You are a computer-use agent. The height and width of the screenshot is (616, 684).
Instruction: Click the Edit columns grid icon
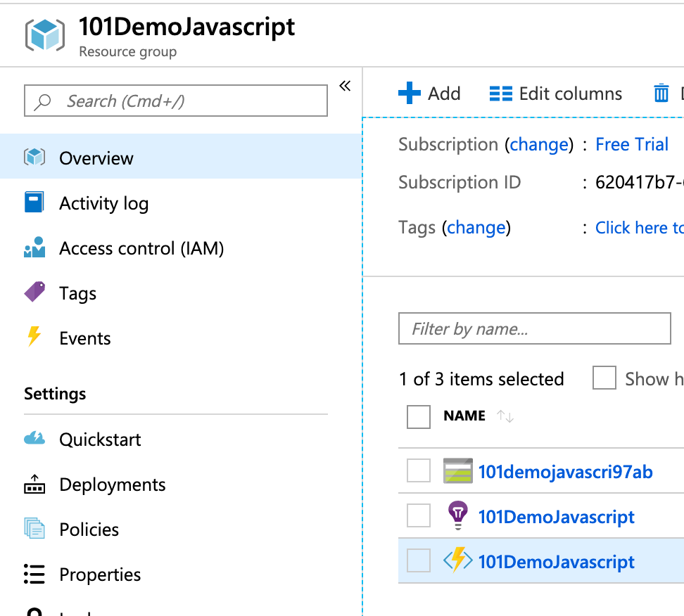click(500, 94)
